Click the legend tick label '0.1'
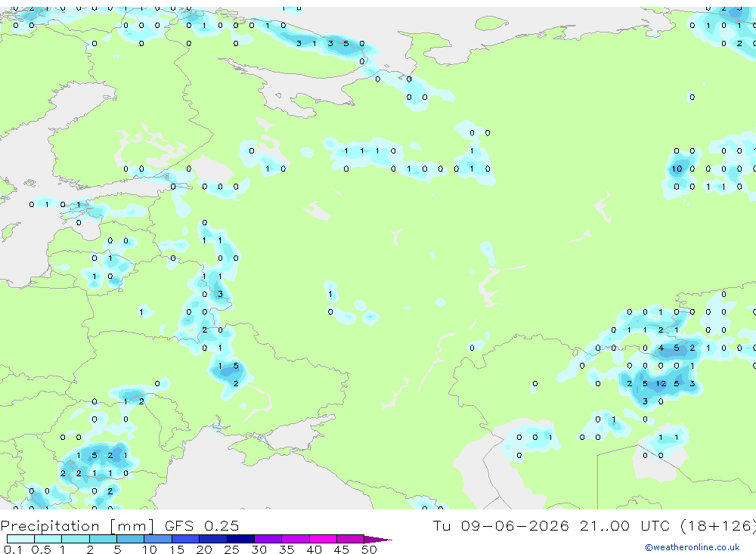The height and width of the screenshot is (554, 756). click(x=13, y=549)
